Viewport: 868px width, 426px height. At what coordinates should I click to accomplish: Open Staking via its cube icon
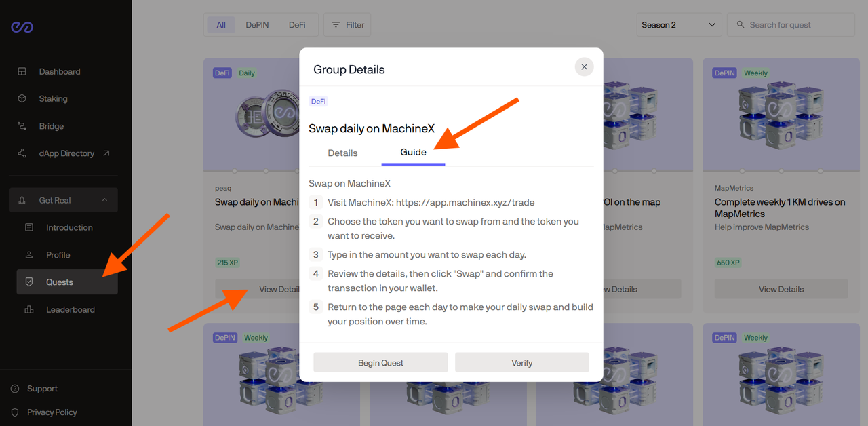click(x=22, y=98)
